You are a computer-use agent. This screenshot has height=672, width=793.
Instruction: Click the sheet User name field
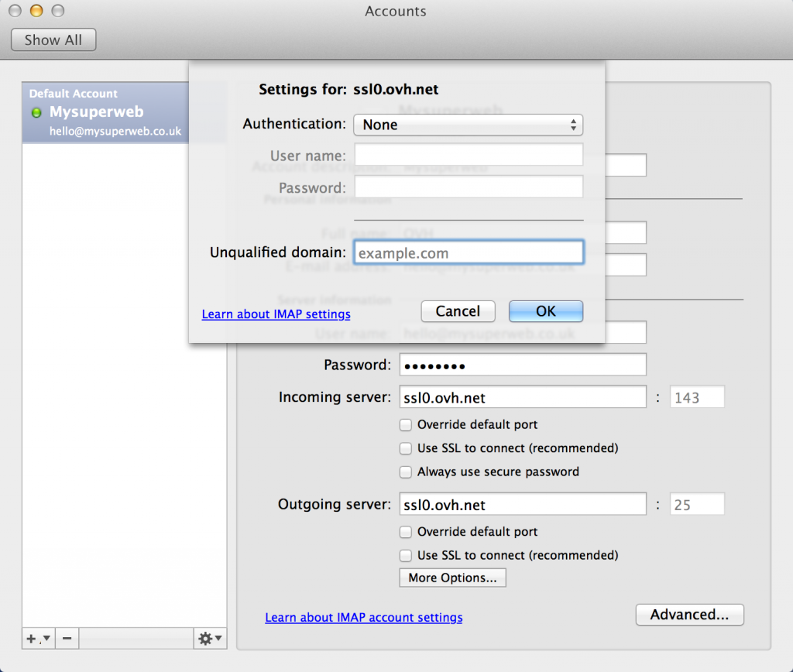469,155
